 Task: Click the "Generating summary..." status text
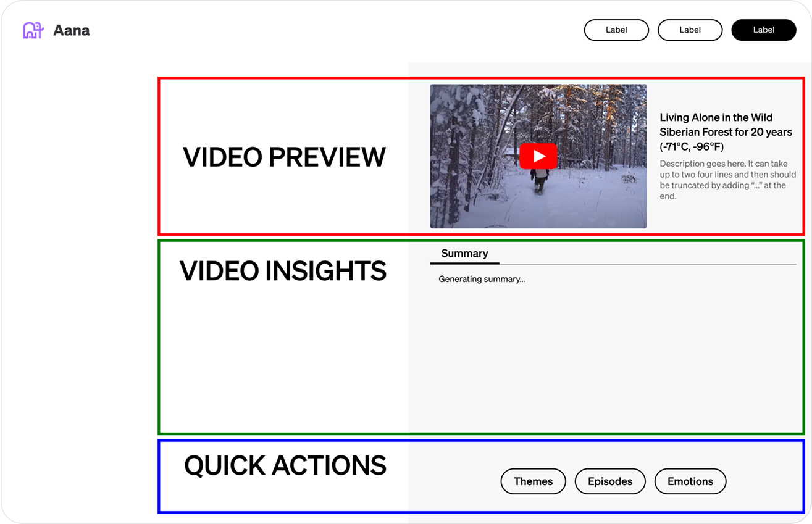tap(482, 279)
